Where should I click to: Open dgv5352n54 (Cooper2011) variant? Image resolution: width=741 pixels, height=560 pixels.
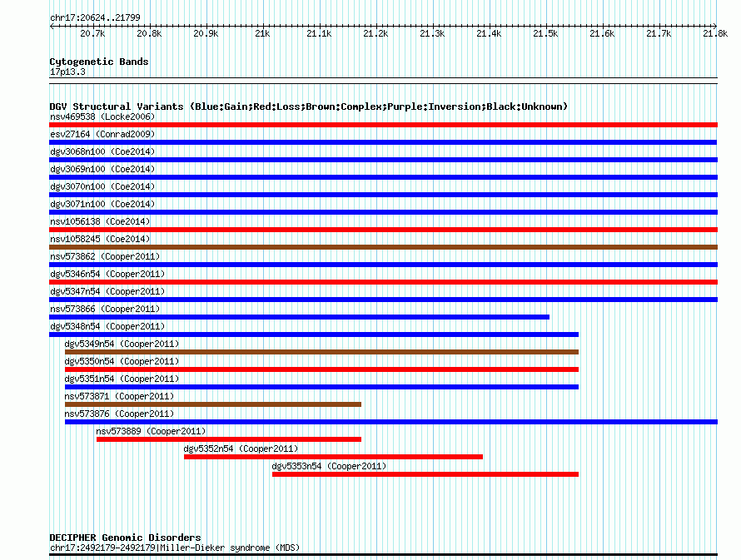[x=241, y=448]
